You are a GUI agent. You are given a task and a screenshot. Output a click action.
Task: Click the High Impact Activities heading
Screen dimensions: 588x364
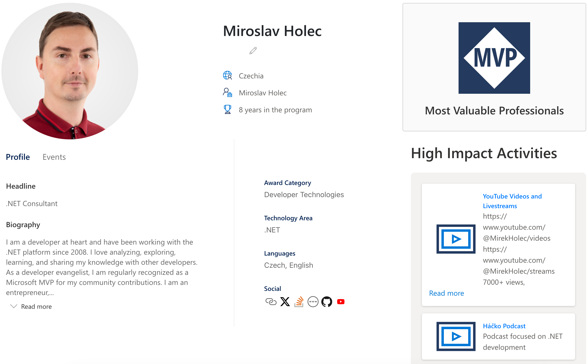click(x=484, y=153)
